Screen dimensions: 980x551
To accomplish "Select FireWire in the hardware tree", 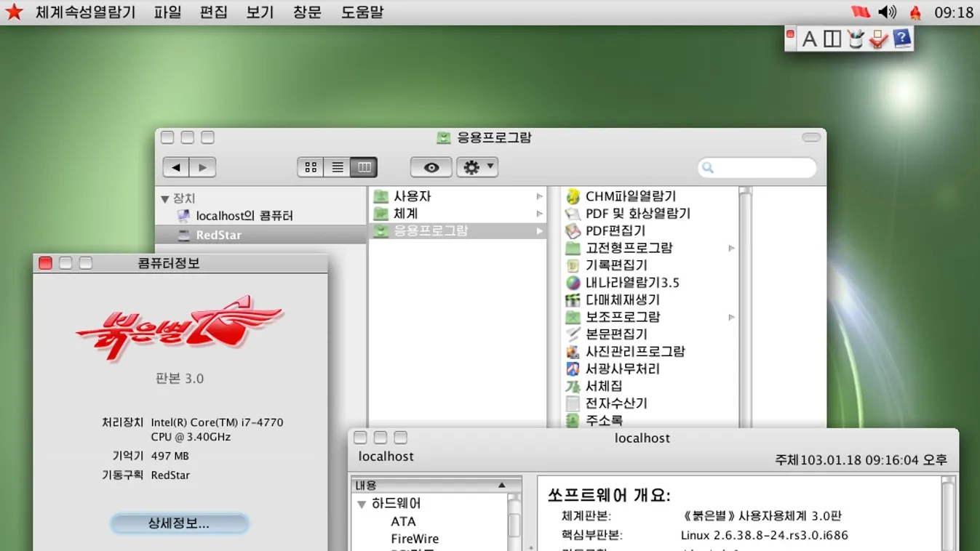I will point(415,539).
